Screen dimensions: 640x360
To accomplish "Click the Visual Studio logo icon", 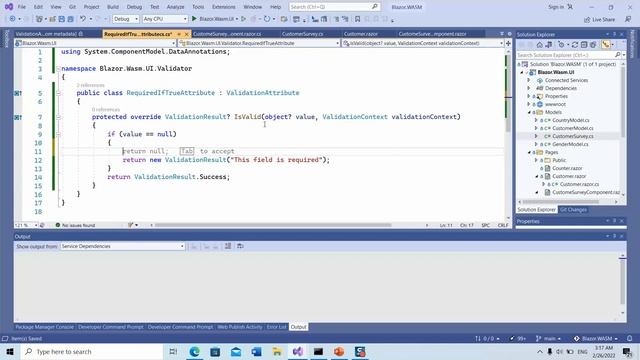I will click(9, 7).
